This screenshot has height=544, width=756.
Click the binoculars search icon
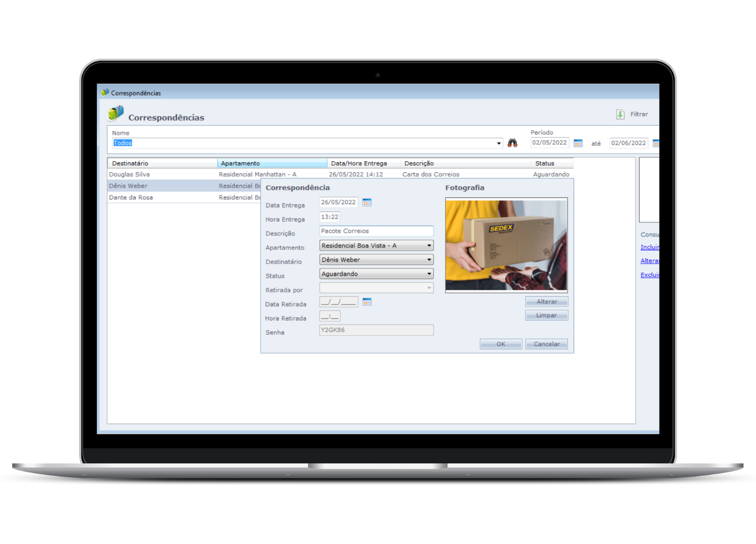click(x=512, y=143)
